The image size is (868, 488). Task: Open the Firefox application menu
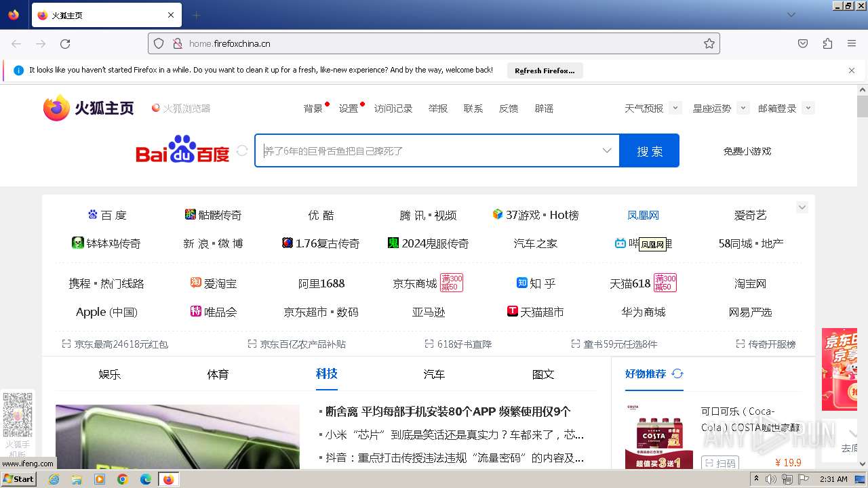(x=852, y=43)
